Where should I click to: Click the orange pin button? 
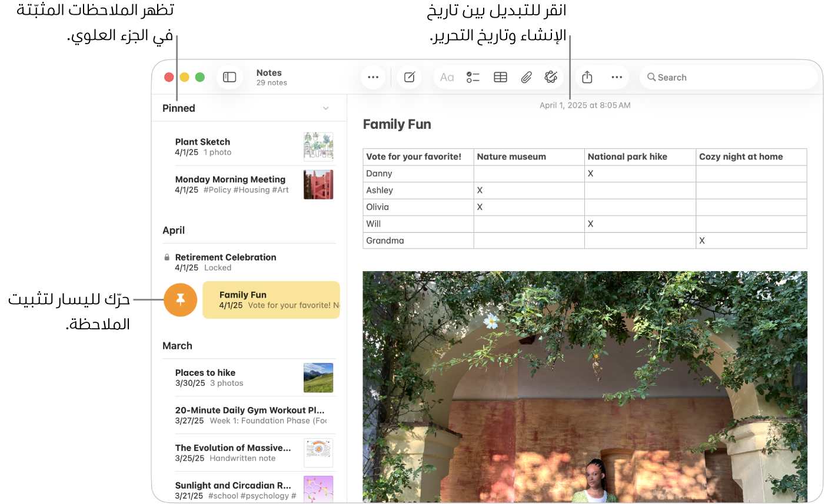click(x=180, y=300)
